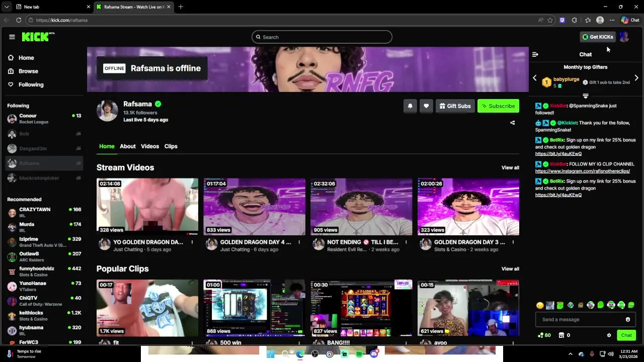This screenshot has height=362, width=644.
Task: Open chat settings gear icon
Action: (x=609, y=335)
